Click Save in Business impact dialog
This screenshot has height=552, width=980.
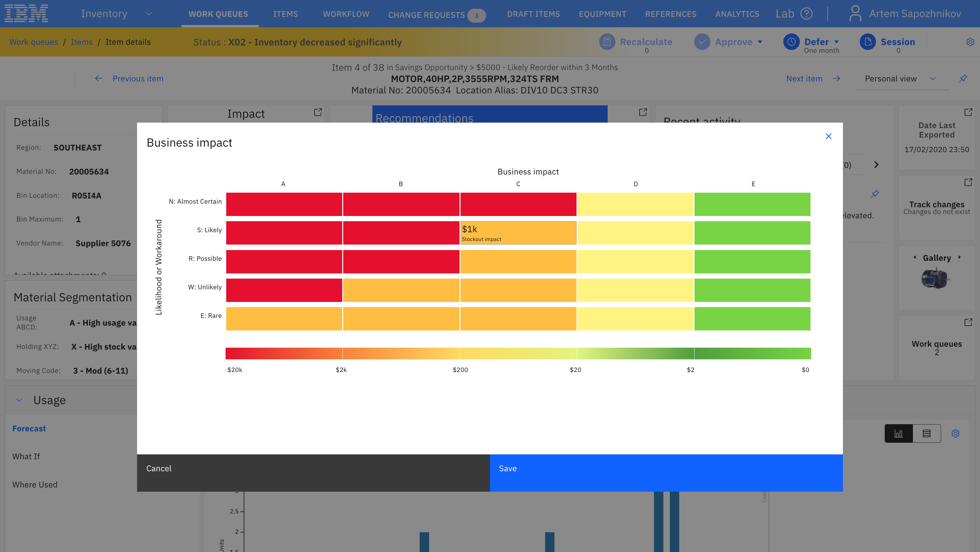point(666,473)
